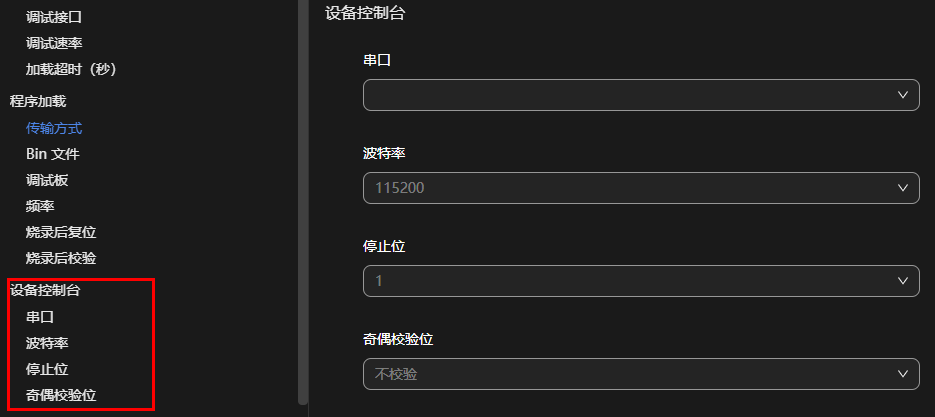Open 烧录后复位 sidebar entry
The width and height of the screenshot is (935, 417).
tap(61, 232)
